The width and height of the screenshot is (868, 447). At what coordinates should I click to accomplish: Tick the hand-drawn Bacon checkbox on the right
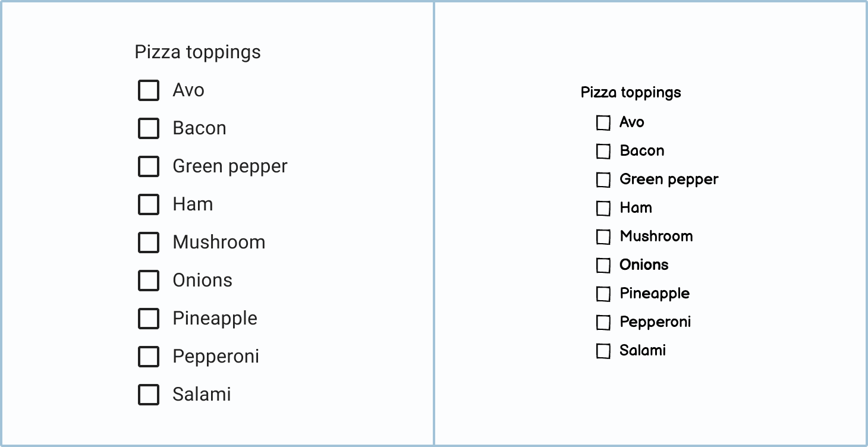(x=603, y=151)
